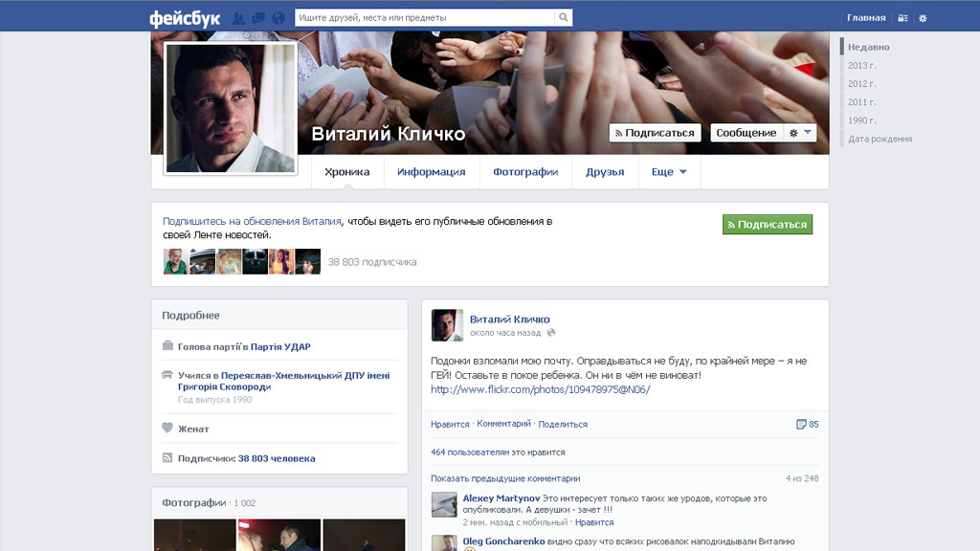This screenshot has height=551, width=980.
Task: Show previous comments on the post
Action: [x=505, y=478]
